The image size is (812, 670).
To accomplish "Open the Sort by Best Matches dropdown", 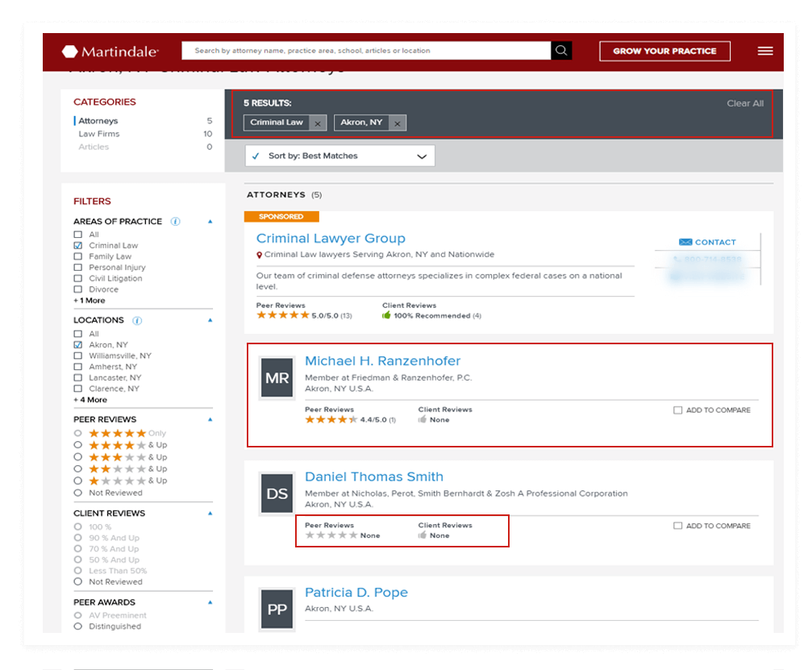I will click(x=339, y=156).
